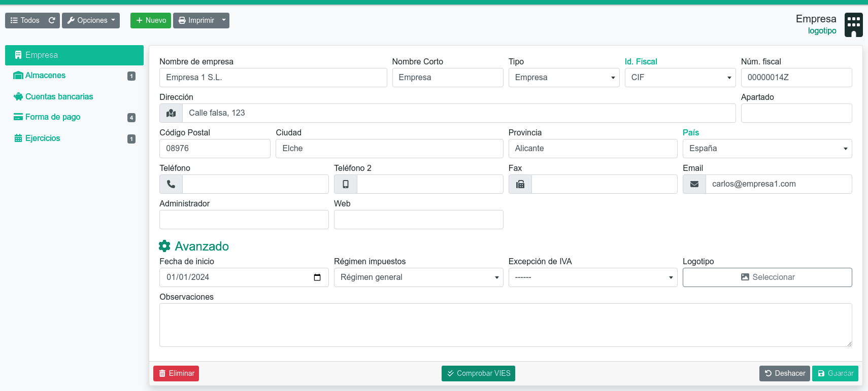This screenshot has height=391, width=868.
Task: Click the Teléfono 2 input field
Action: point(430,184)
